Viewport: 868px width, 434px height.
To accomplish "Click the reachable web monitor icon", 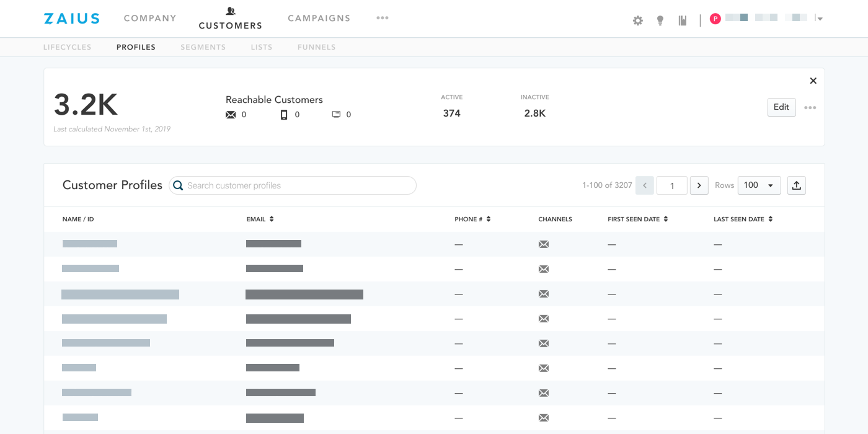I will click(336, 115).
